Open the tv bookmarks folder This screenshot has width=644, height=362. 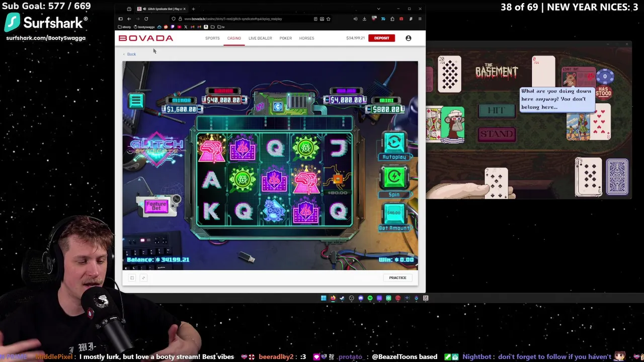221,27
